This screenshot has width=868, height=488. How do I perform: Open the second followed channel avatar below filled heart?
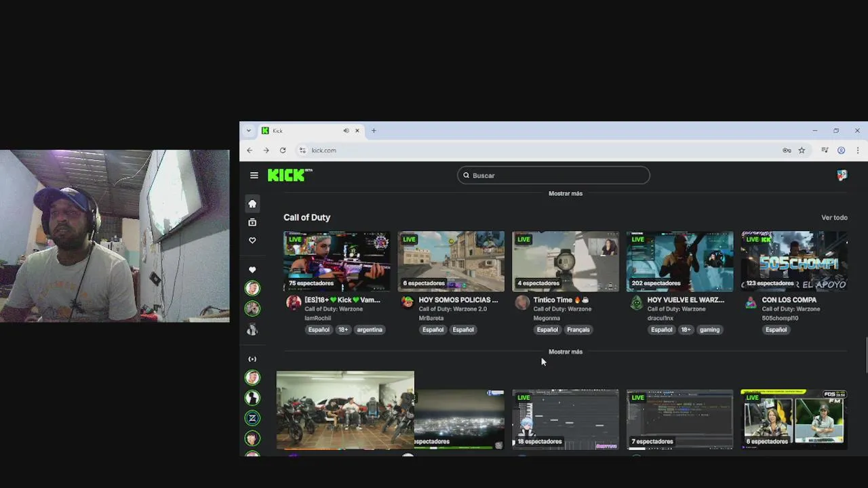pos(252,308)
